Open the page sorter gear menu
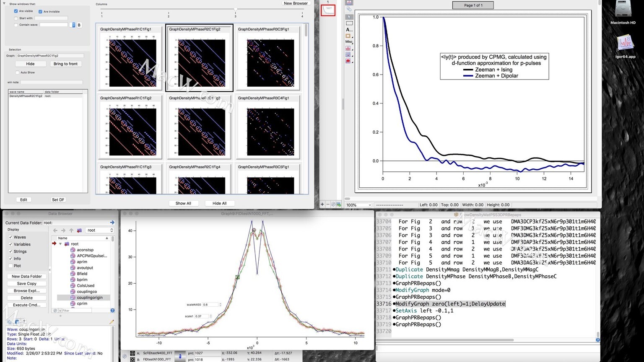 point(333,204)
